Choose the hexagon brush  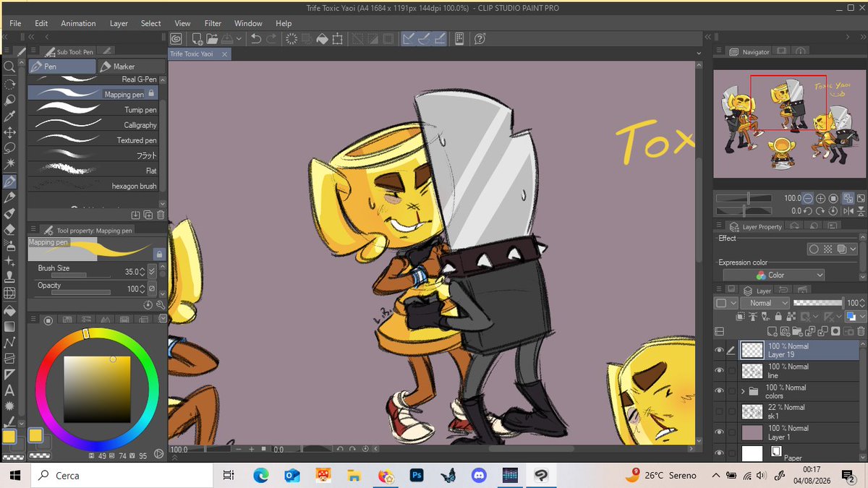click(93, 186)
